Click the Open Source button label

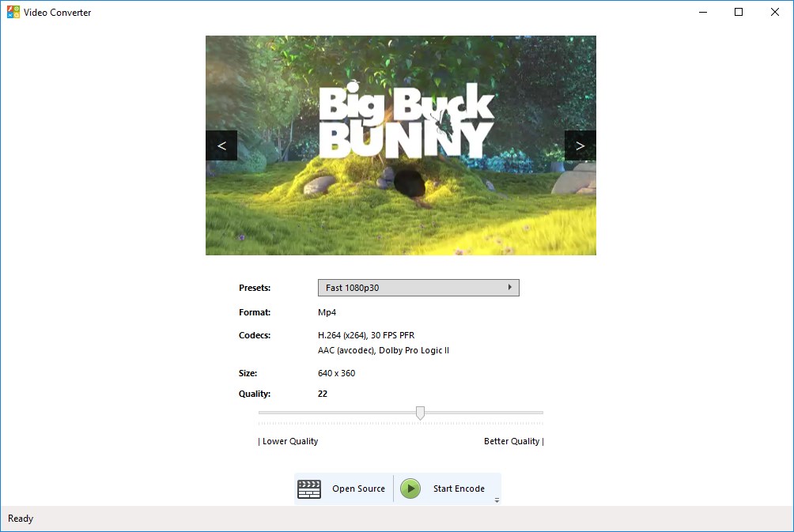point(358,489)
